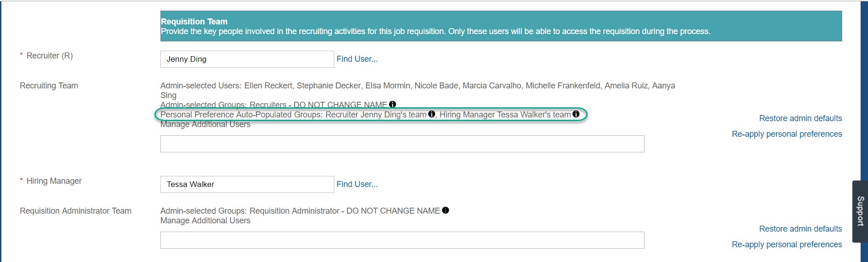The height and width of the screenshot is (262, 868).
Task: Open the Support side tab
Action: tap(860, 211)
